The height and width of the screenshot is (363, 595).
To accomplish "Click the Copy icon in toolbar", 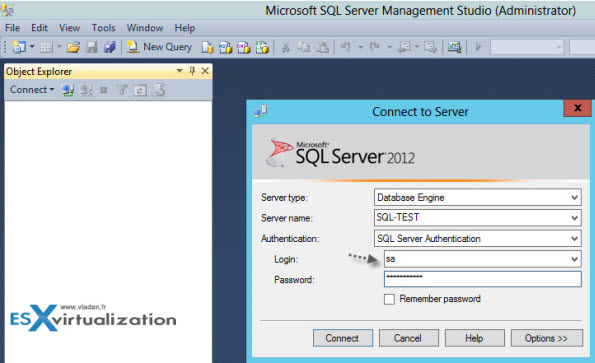I will (303, 47).
